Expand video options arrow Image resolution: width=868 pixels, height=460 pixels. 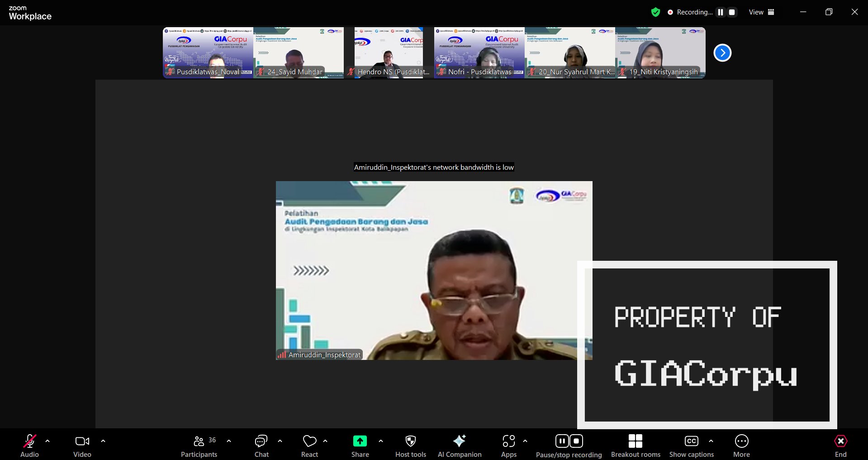(103, 441)
